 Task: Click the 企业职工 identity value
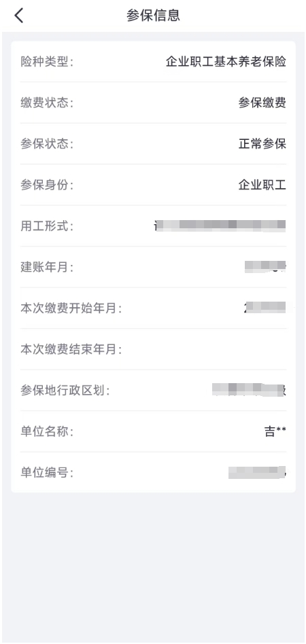(x=262, y=185)
